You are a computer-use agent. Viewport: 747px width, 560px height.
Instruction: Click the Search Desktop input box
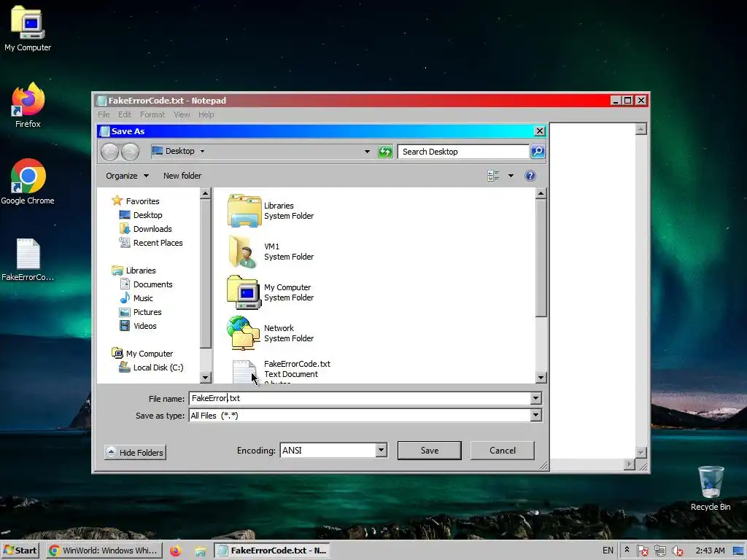(x=463, y=152)
